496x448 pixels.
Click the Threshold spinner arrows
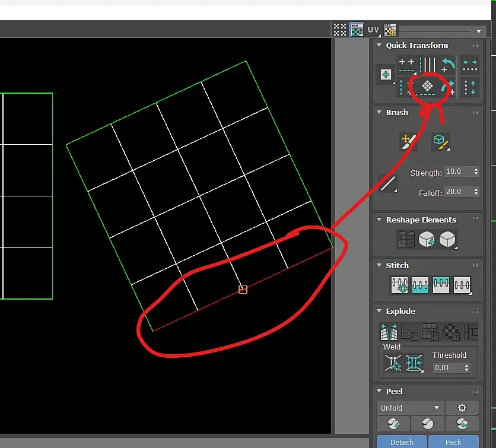pyautogui.click(x=466, y=368)
